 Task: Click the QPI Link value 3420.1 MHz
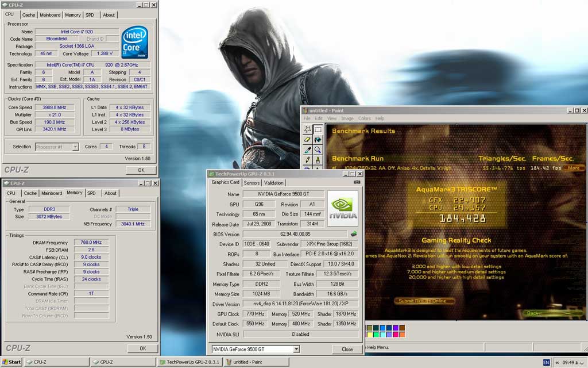tap(55, 129)
